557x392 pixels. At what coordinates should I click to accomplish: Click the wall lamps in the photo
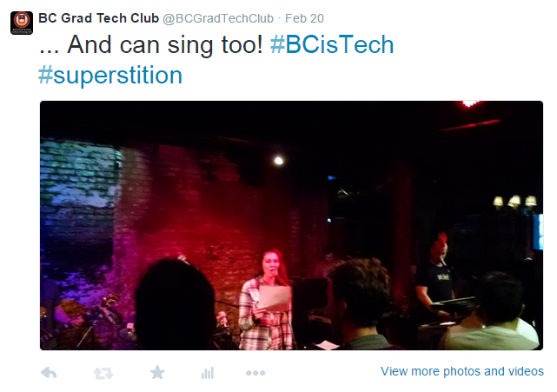tap(514, 202)
